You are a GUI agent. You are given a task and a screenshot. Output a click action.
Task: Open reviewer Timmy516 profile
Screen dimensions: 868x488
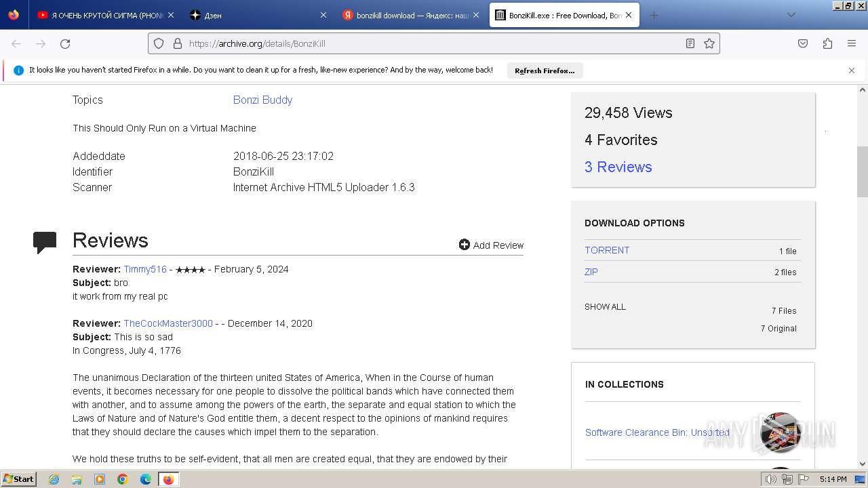[x=145, y=269]
